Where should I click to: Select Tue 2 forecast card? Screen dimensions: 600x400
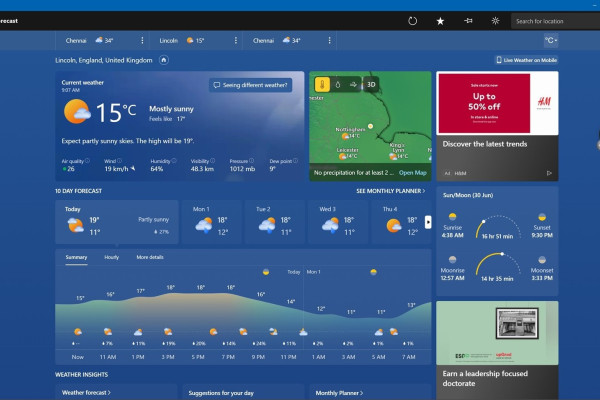[x=275, y=222]
